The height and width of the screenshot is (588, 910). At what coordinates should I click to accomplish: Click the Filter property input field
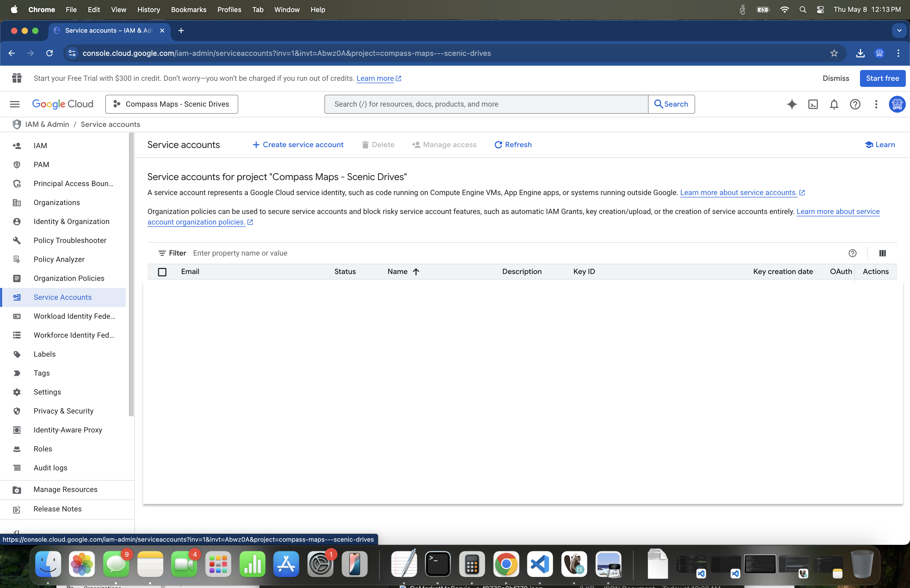[x=516, y=253]
